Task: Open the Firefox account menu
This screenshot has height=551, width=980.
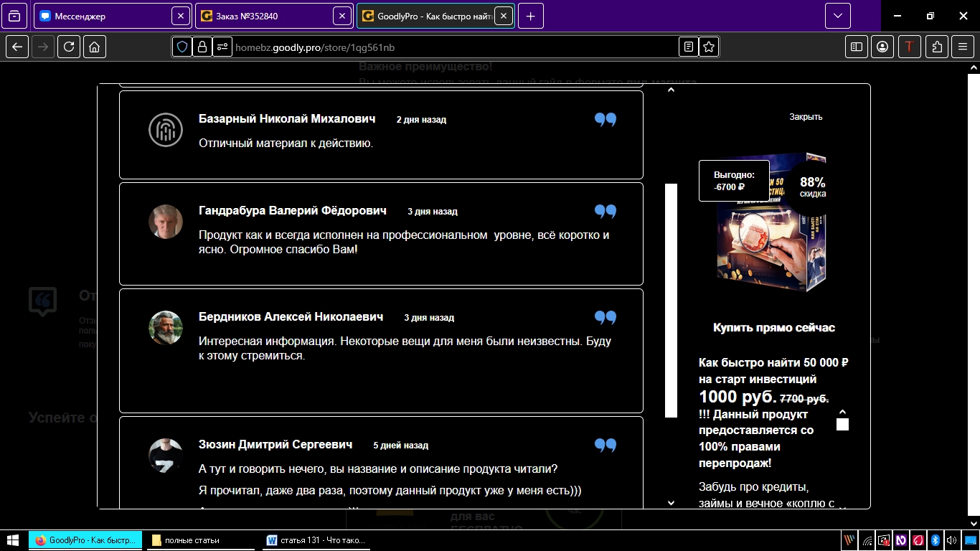Action: (882, 47)
